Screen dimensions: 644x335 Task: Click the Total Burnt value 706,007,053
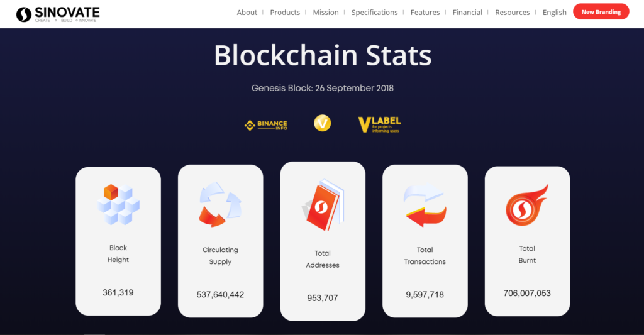point(528,293)
